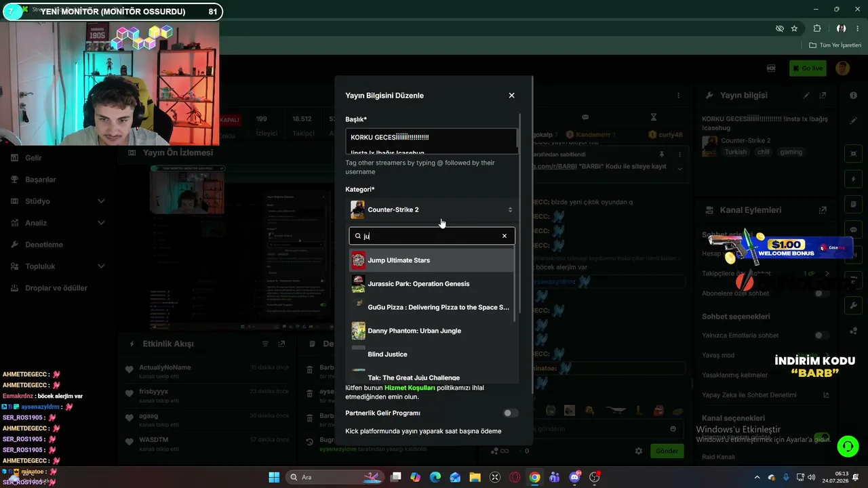Filter the Etkinlik Akışı list
The width and height of the screenshot is (868, 488).
[265, 344]
